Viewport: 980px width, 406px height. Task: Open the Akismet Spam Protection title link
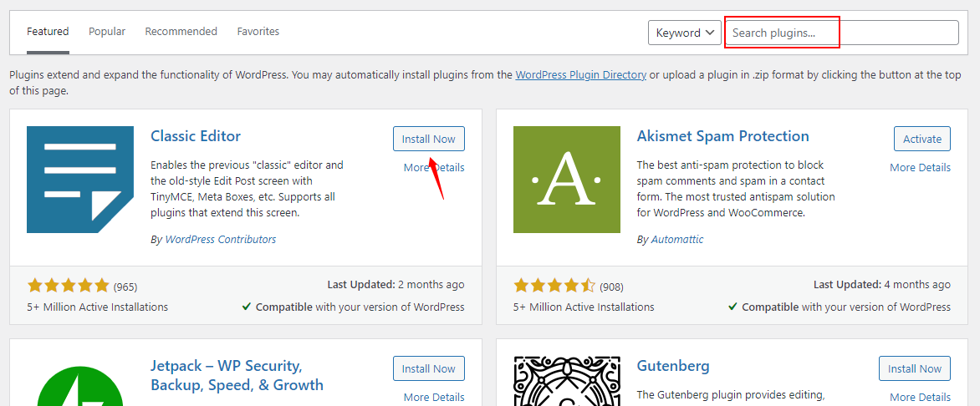click(723, 136)
